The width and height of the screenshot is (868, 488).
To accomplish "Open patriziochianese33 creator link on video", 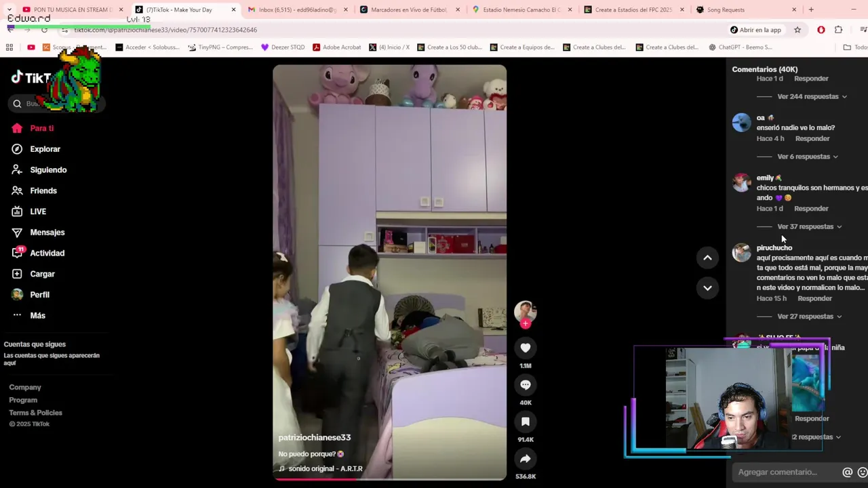I will [x=314, y=438].
